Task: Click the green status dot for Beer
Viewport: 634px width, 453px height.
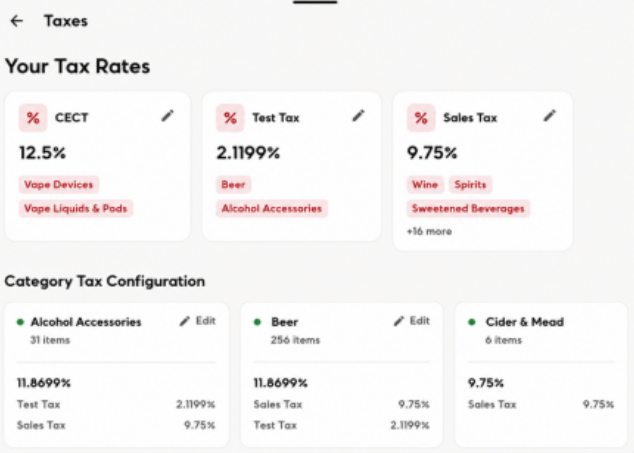Action: pyautogui.click(x=257, y=322)
